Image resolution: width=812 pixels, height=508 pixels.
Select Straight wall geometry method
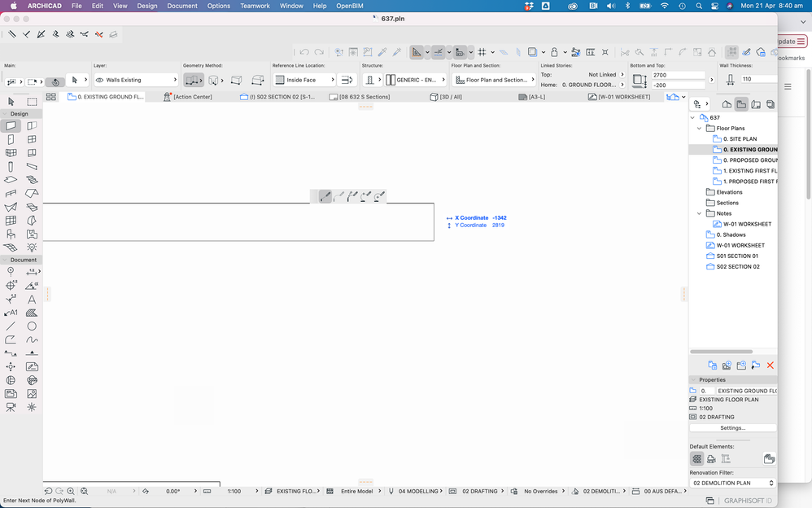193,80
